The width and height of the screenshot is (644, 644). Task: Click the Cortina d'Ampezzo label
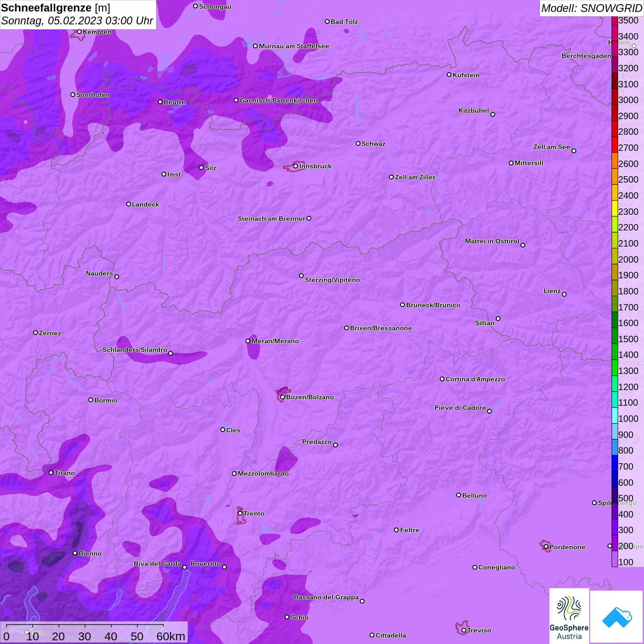[475, 379]
